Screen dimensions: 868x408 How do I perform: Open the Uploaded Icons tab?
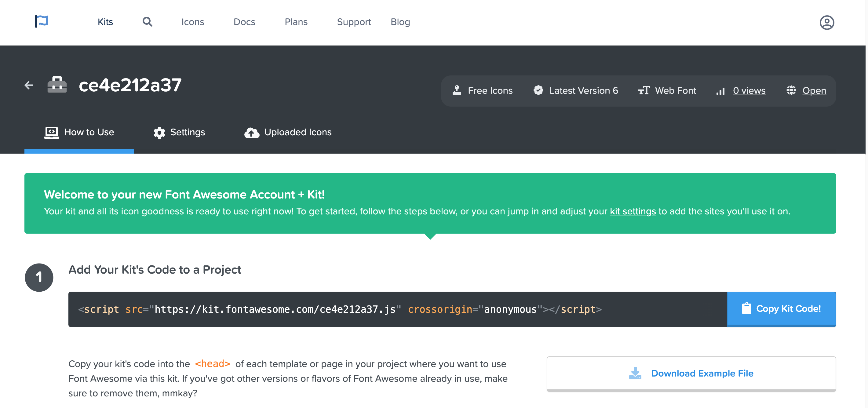tap(288, 133)
